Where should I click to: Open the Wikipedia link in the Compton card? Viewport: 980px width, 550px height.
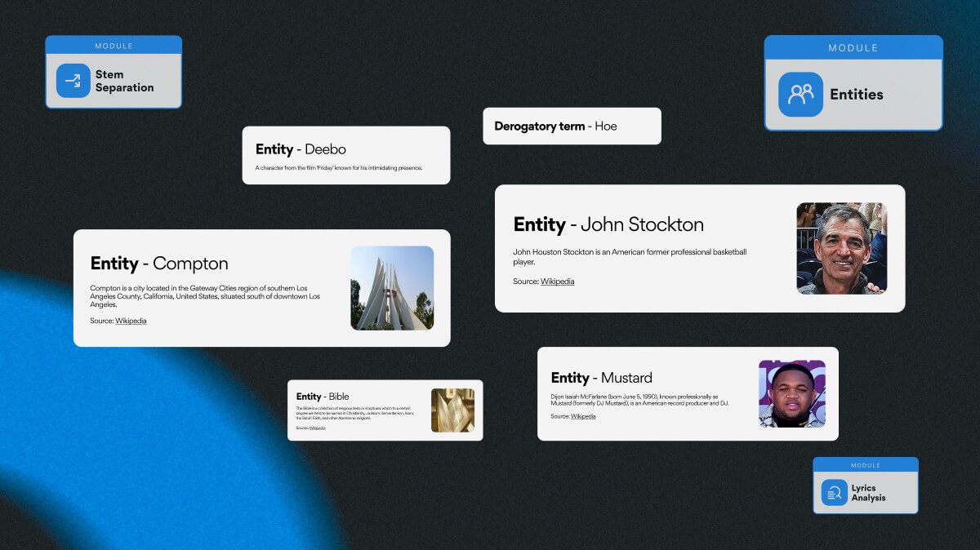(131, 321)
